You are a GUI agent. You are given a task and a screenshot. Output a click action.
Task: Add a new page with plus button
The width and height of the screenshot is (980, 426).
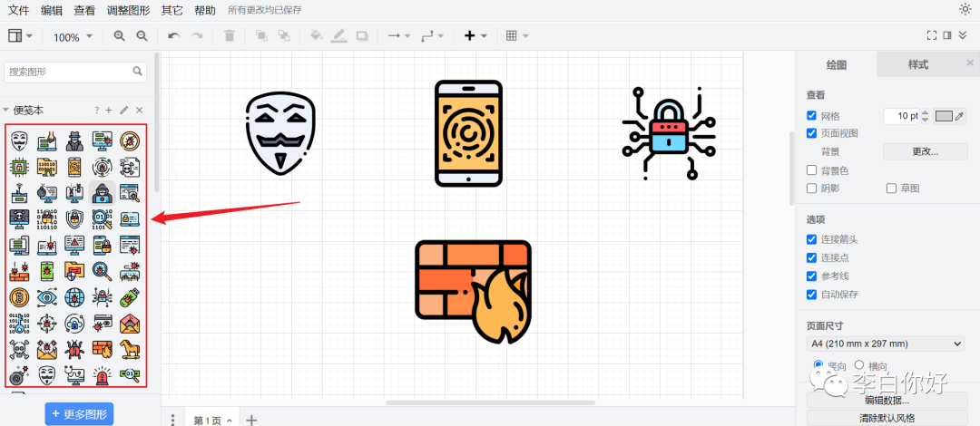coord(251,420)
